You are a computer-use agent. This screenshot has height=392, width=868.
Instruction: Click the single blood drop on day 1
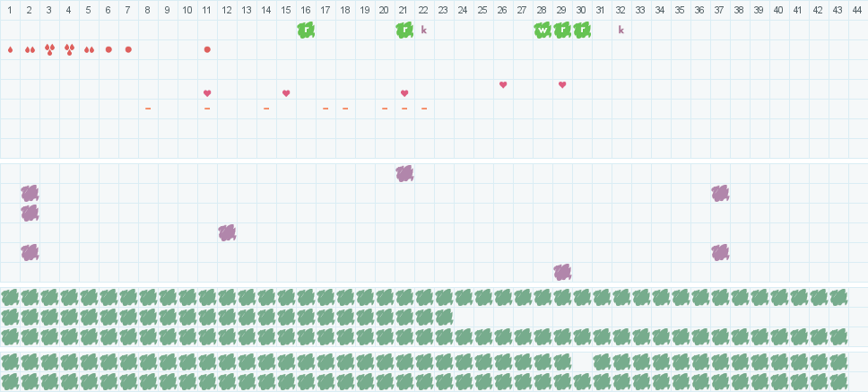[10, 49]
